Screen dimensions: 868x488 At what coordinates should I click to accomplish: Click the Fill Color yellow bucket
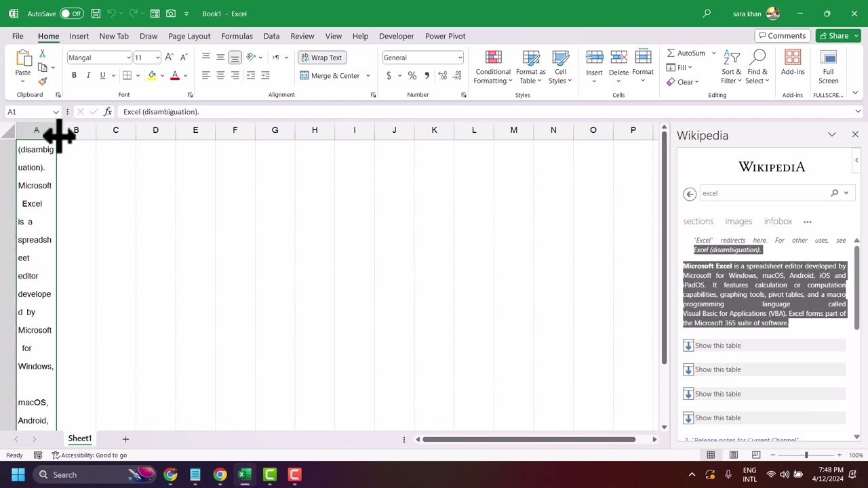(152, 75)
